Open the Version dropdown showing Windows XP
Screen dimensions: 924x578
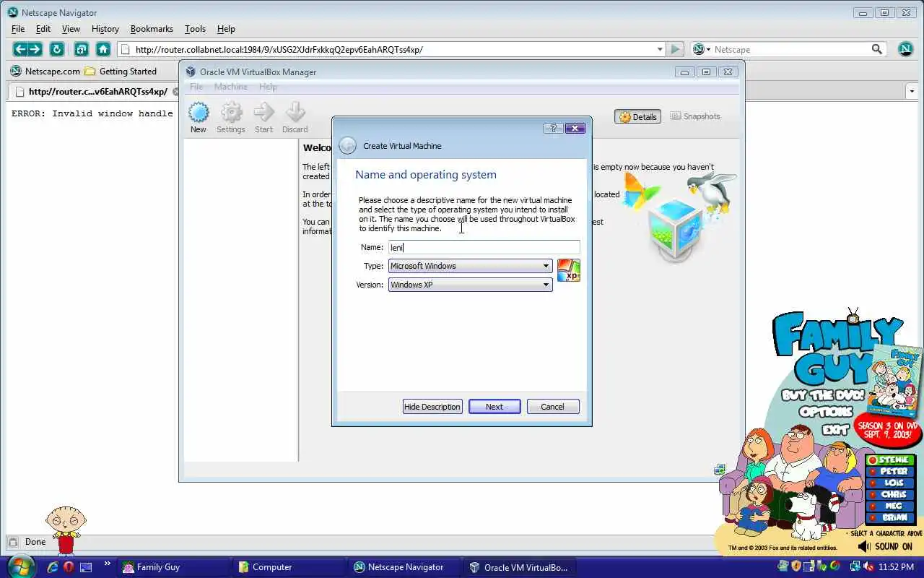[x=471, y=285]
